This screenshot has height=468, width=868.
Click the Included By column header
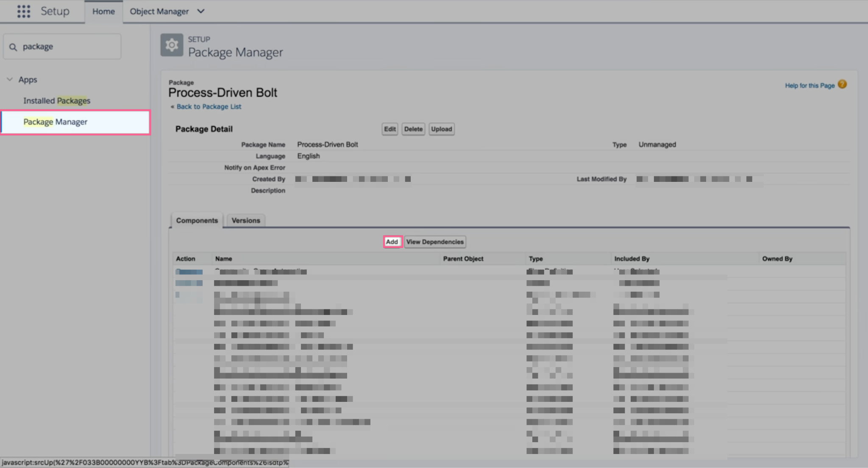[x=632, y=259]
